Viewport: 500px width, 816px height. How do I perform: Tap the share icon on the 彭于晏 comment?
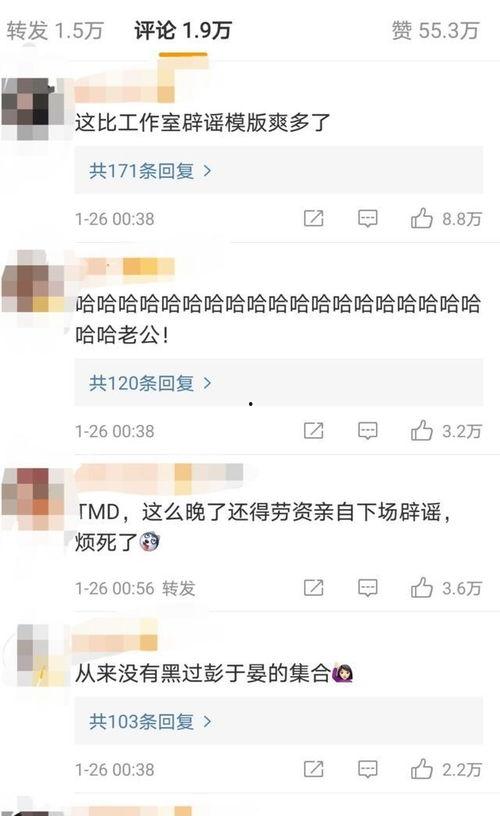coord(314,769)
